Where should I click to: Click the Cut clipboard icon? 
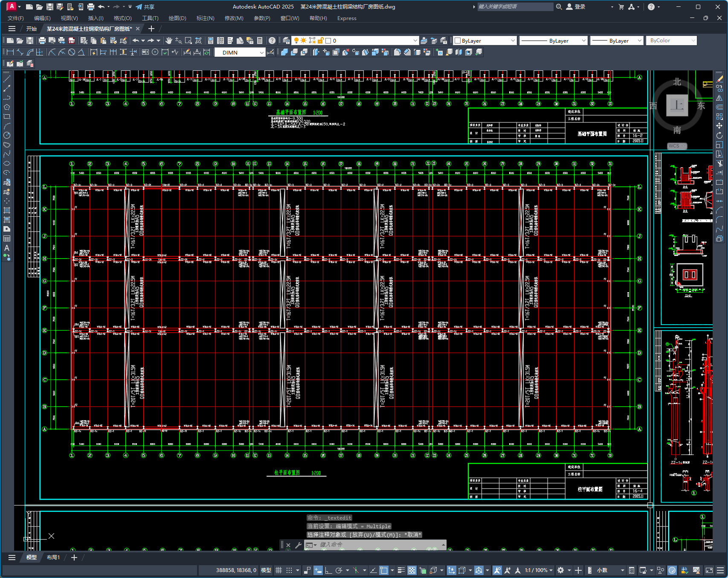[x=84, y=41]
